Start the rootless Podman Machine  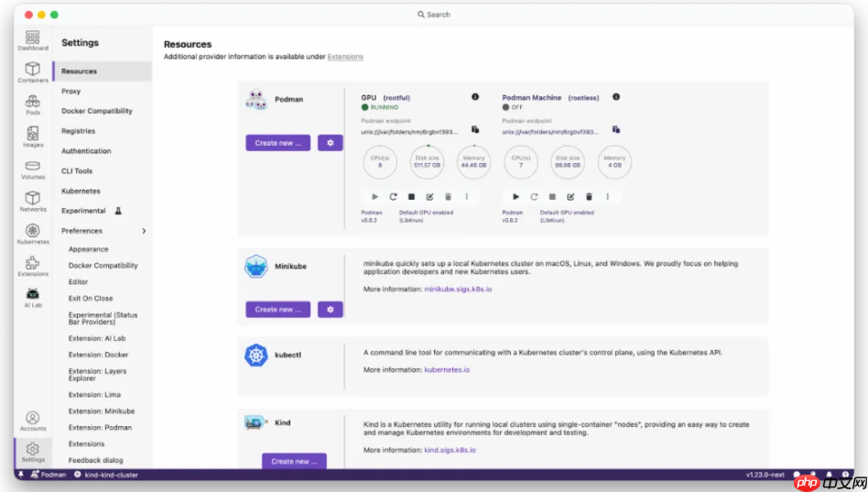515,196
